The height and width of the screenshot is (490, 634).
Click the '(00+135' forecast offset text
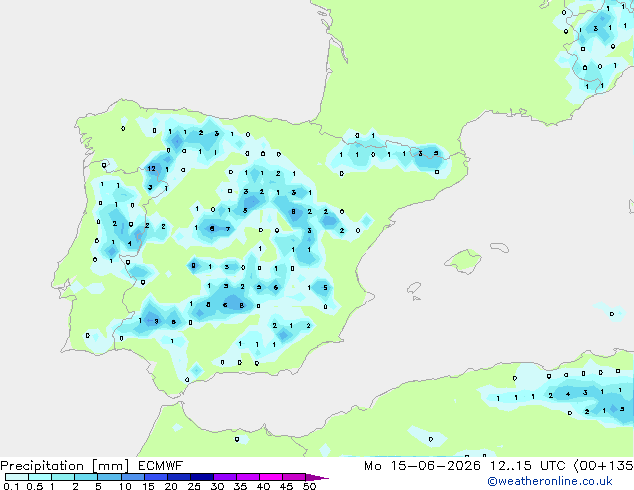tap(604, 466)
